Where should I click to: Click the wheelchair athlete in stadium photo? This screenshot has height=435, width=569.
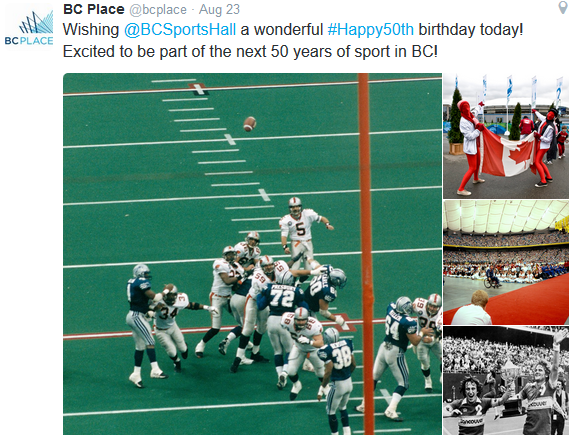pos(491,276)
